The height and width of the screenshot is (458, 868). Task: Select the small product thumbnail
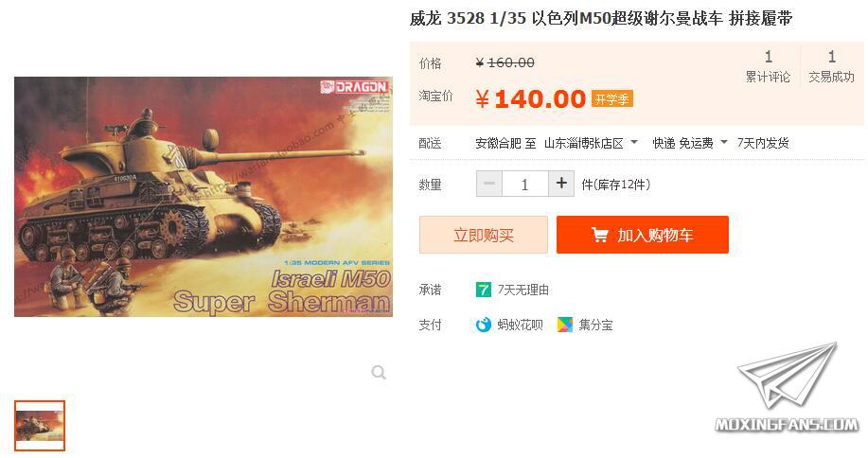click(x=40, y=426)
